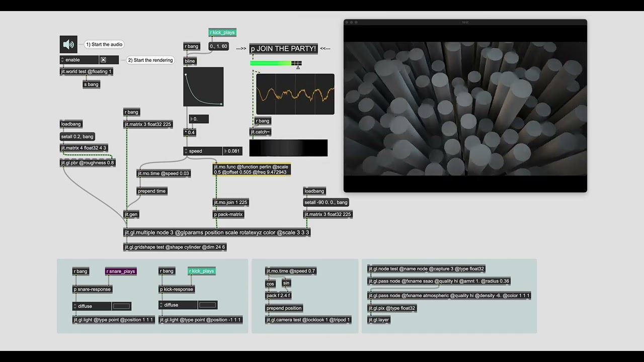Click the cos message box
The height and width of the screenshot is (362, 644).
coord(270,284)
